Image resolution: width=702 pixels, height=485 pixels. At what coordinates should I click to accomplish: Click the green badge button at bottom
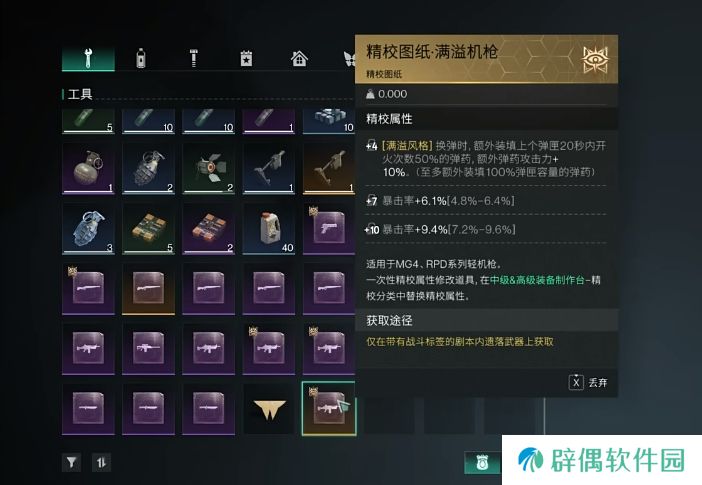(x=482, y=463)
